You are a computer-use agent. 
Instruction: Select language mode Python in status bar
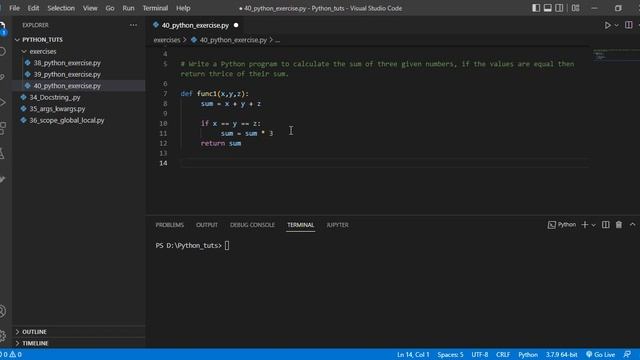(528, 354)
